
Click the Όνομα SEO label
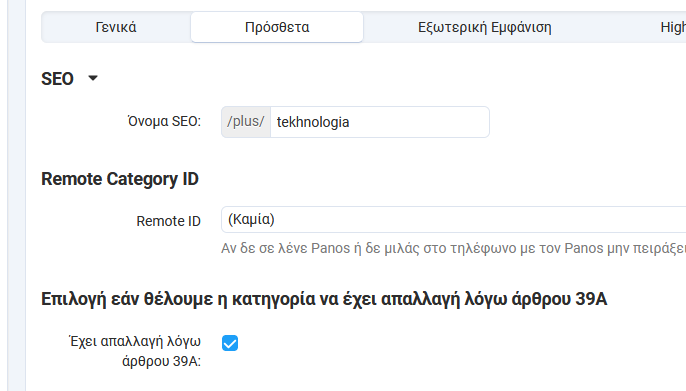164,121
